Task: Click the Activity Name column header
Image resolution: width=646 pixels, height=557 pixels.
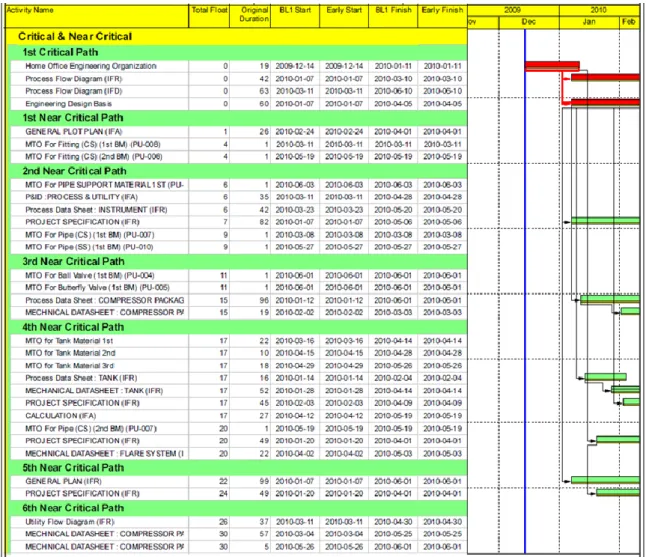Action: click(97, 16)
